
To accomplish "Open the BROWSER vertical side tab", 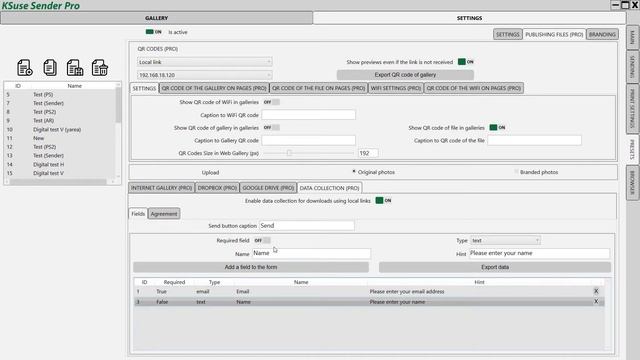I will [632, 183].
